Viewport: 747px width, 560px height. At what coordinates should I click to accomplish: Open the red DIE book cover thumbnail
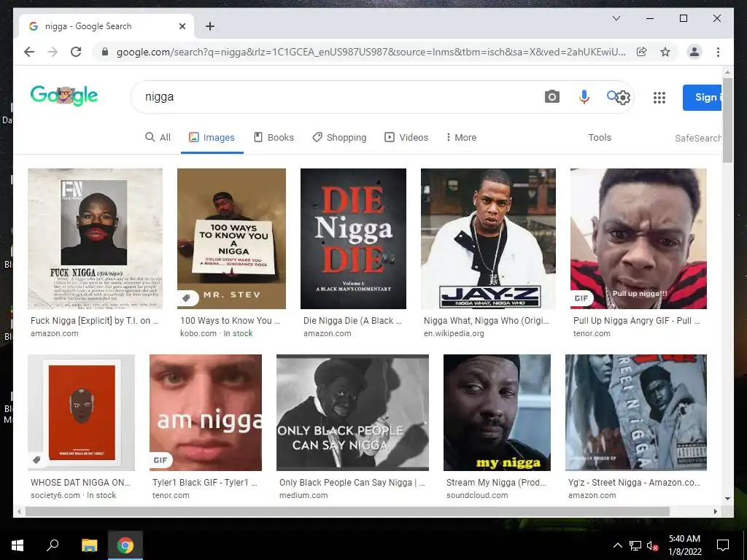point(354,238)
